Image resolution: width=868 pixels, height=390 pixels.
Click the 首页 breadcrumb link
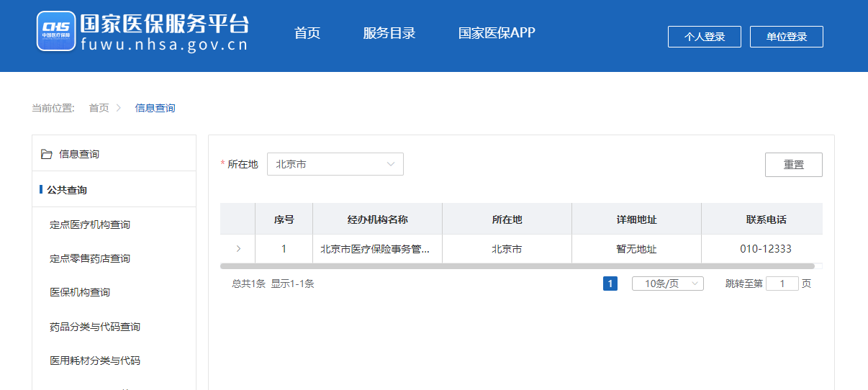pyautogui.click(x=99, y=108)
